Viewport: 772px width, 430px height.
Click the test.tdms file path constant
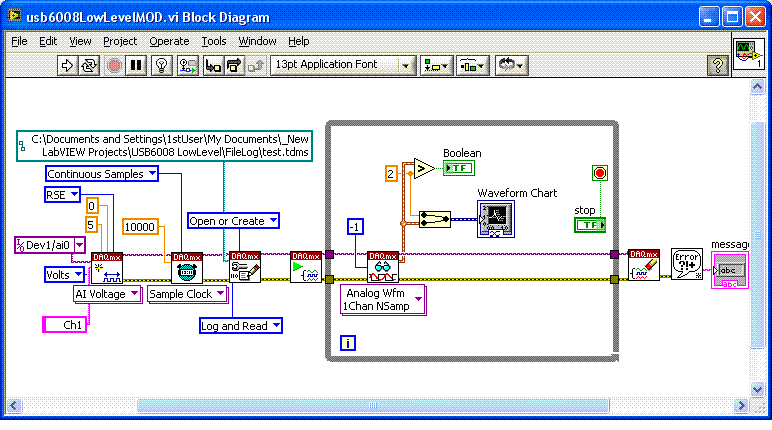point(164,146)
